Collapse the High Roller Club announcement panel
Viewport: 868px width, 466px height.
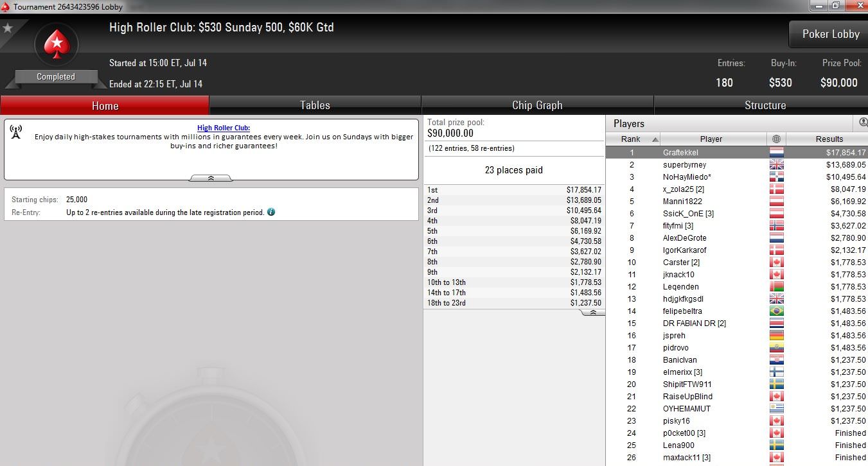point(211,178)
